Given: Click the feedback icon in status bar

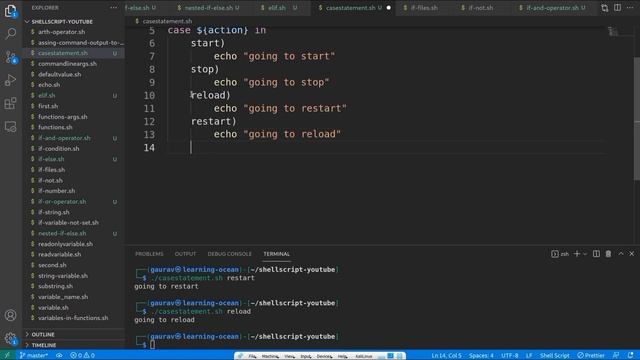Looking at the screenshot, I should click(x=616, y=355).
